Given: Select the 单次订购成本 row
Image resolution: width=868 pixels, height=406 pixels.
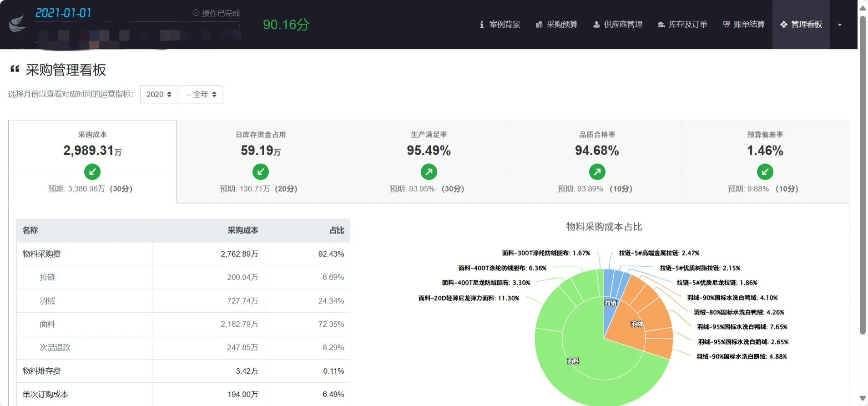Looking at the screenshot, I should 183,394.
